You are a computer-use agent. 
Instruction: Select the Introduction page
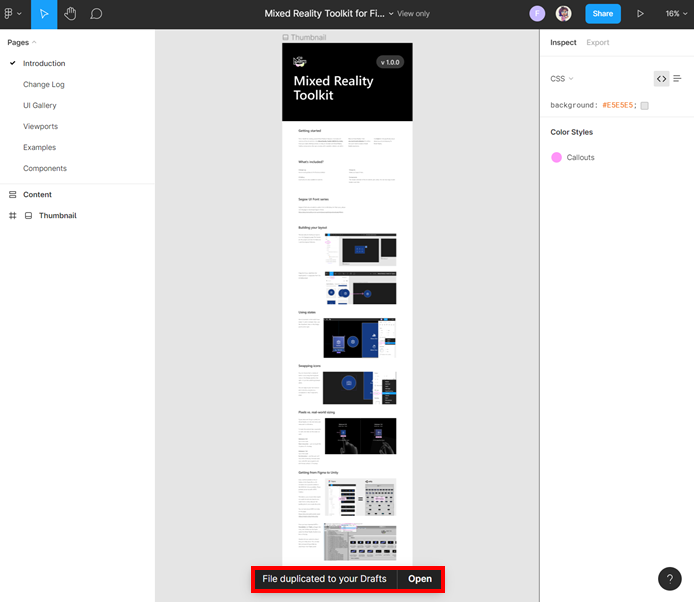(44, 63)
